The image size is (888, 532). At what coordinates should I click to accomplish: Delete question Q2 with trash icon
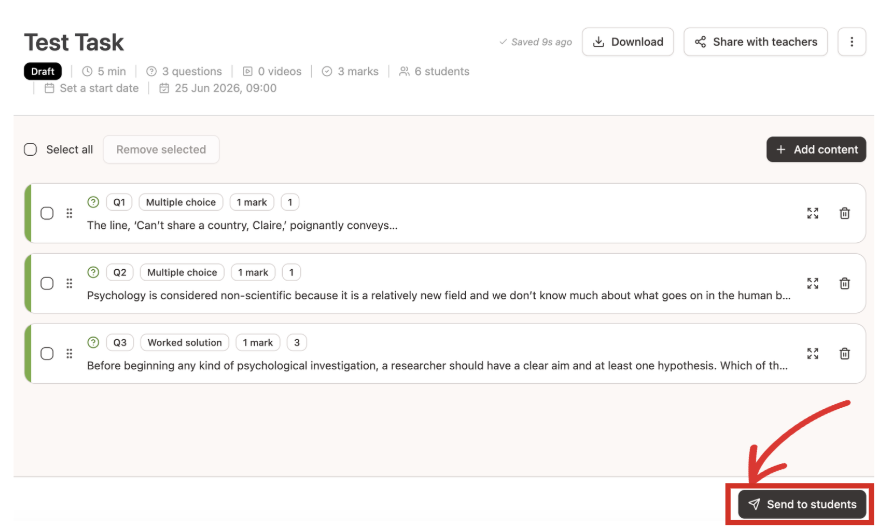coord(844,284)
